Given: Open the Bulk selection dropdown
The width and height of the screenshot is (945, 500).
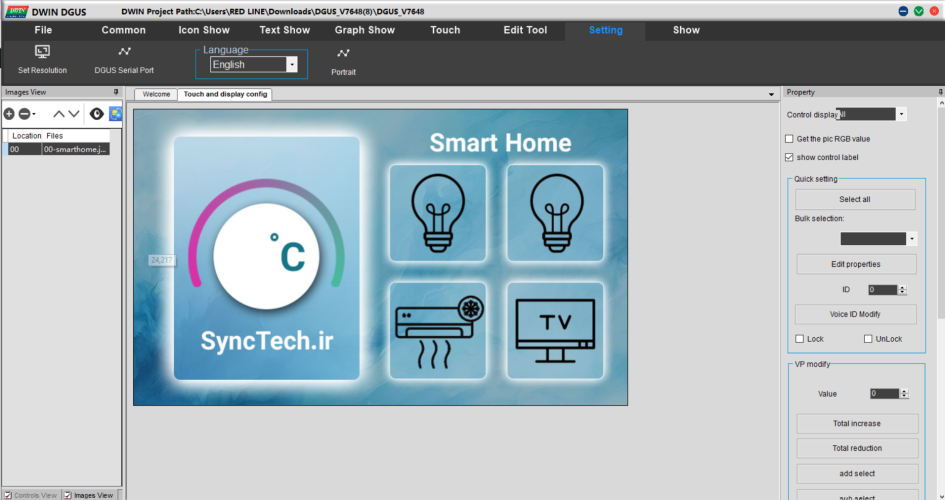Looking at the screenshot, I should [x=911, y=239].
